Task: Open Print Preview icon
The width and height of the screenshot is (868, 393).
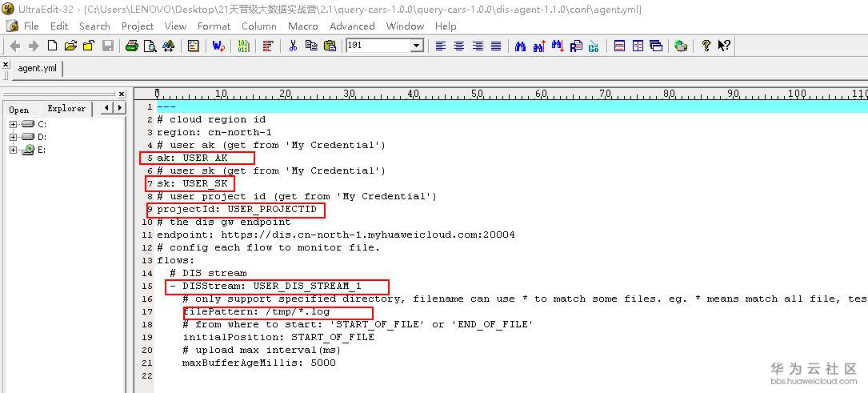Action: [x=150, y=46]
